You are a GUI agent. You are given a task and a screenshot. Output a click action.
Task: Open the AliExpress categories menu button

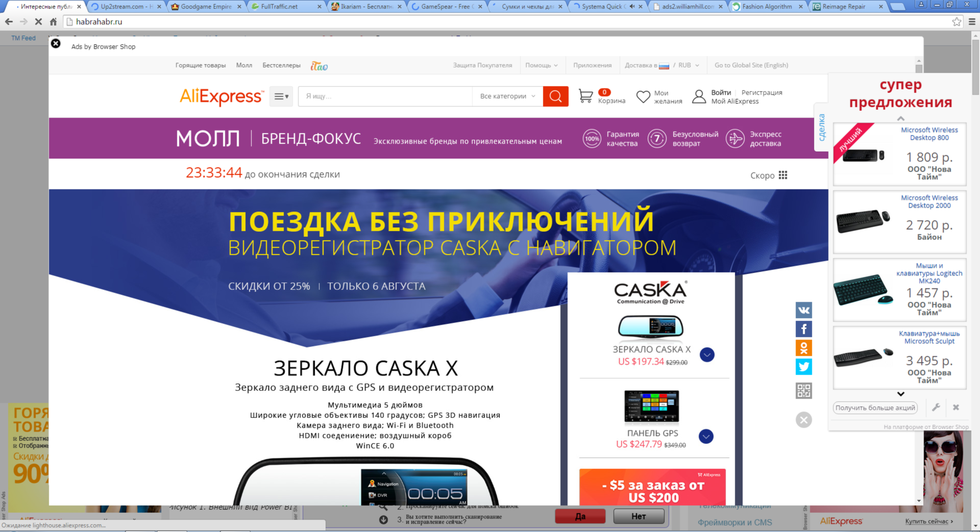[281, 96]
